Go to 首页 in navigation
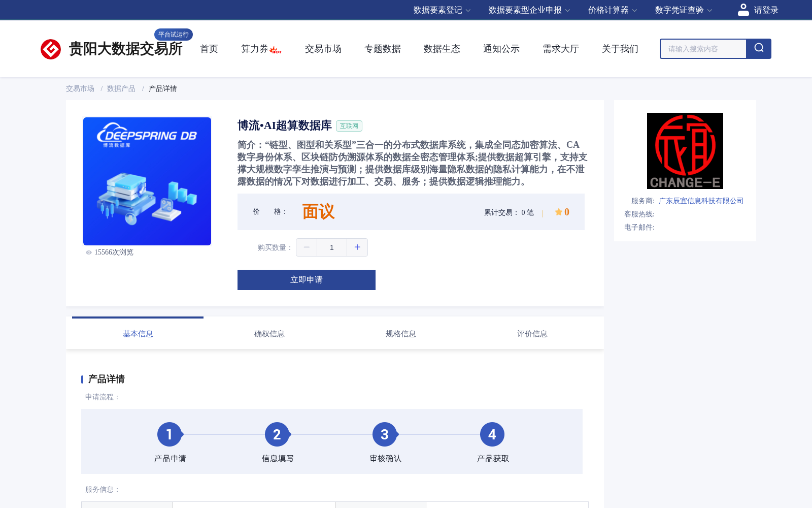Image resolution: width=812 pixels, height=508 pixels. pyautogui.click(x=209, y=49)
